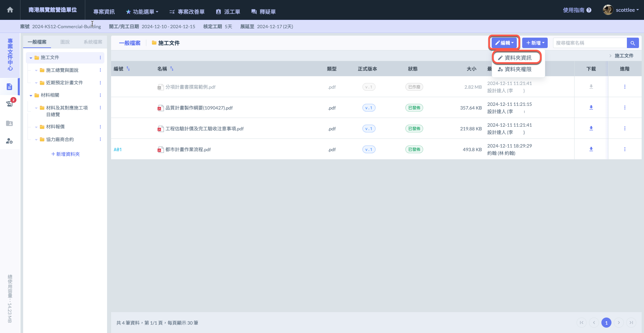Open the notifications icon with badge 2
The image size is (644, 333).
click(x=10, y=103)
